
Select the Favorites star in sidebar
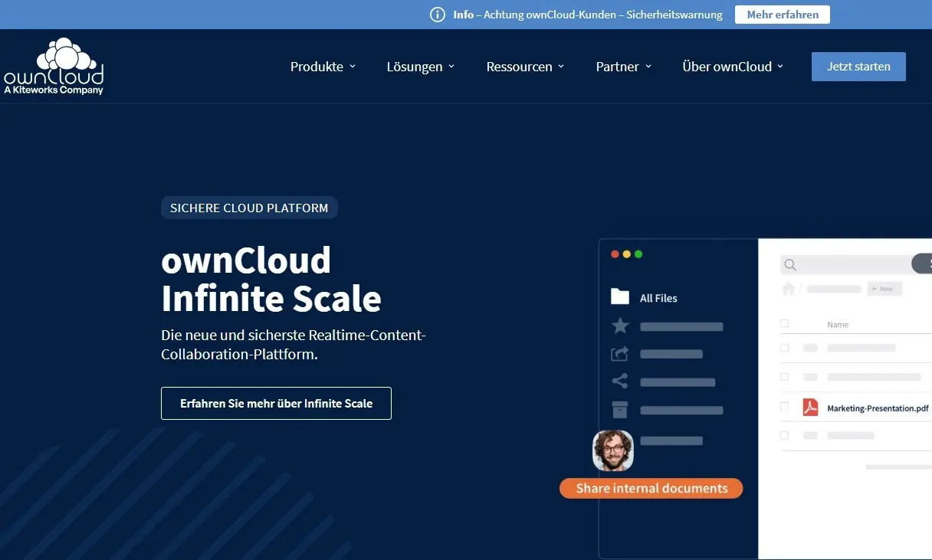[620, 326]
